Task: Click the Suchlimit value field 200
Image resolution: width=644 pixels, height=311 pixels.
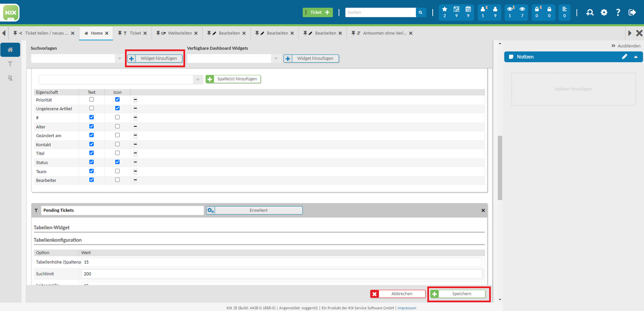Action: pos(282,274)
